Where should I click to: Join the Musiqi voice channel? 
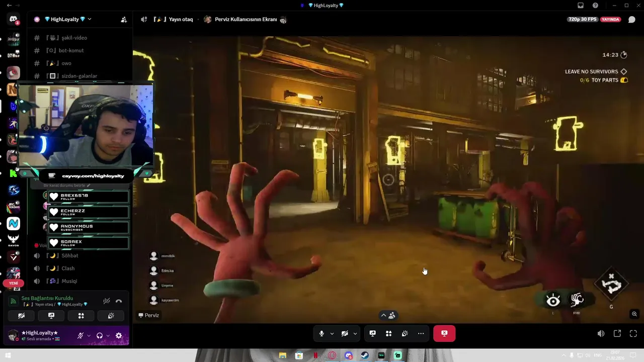[80, 281]
